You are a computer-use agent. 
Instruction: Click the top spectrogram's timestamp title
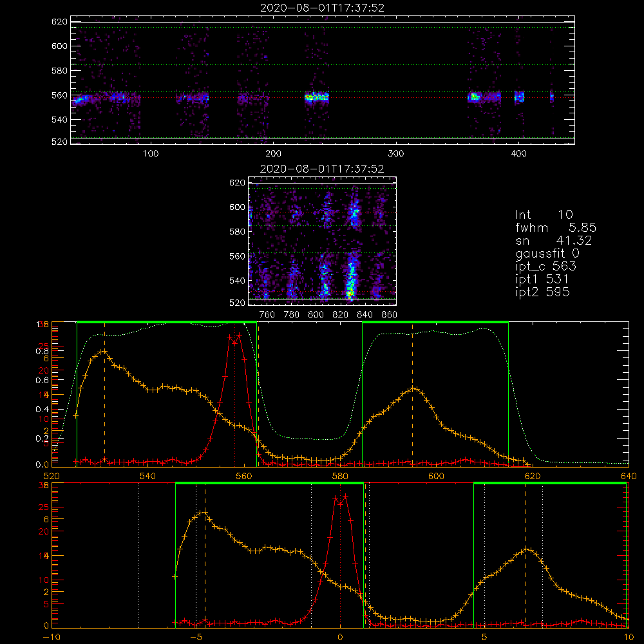pos(322,8)
